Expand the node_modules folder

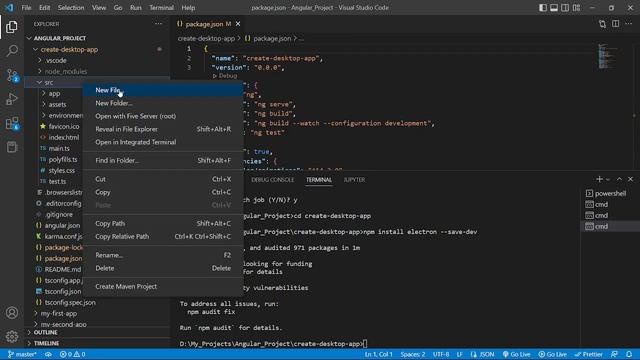[98, 71]
